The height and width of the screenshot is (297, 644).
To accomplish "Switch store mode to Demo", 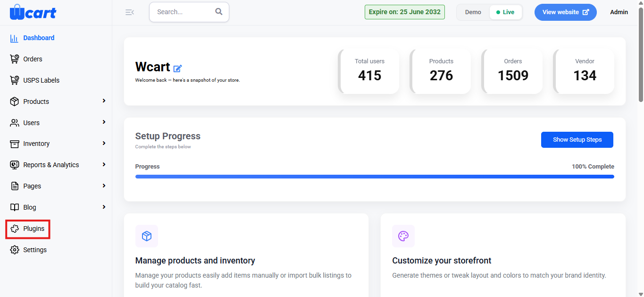I will point(473,12).
